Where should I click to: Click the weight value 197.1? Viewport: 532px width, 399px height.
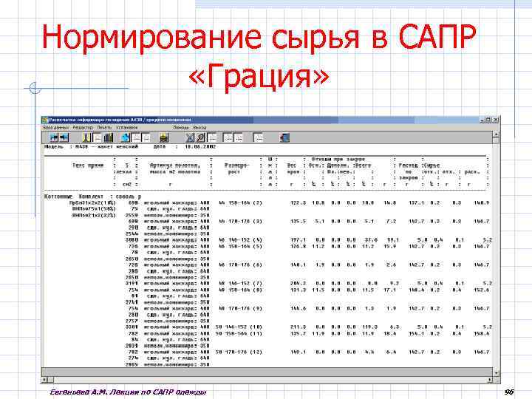[x=298, y=240]
